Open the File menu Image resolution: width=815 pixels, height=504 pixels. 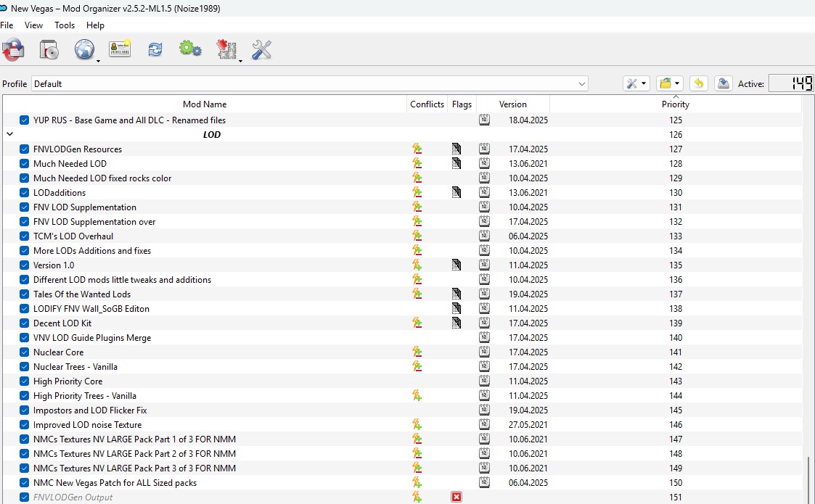(7, 25)
